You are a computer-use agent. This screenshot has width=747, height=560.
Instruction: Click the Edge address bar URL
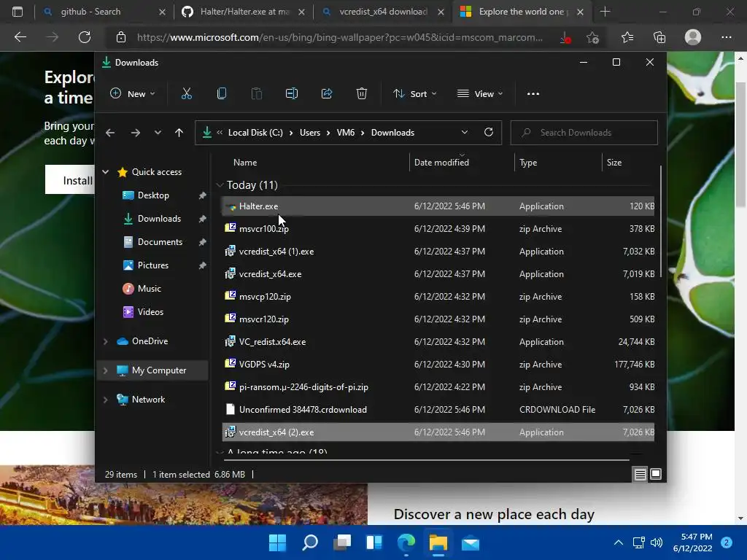tap(339, 37)
